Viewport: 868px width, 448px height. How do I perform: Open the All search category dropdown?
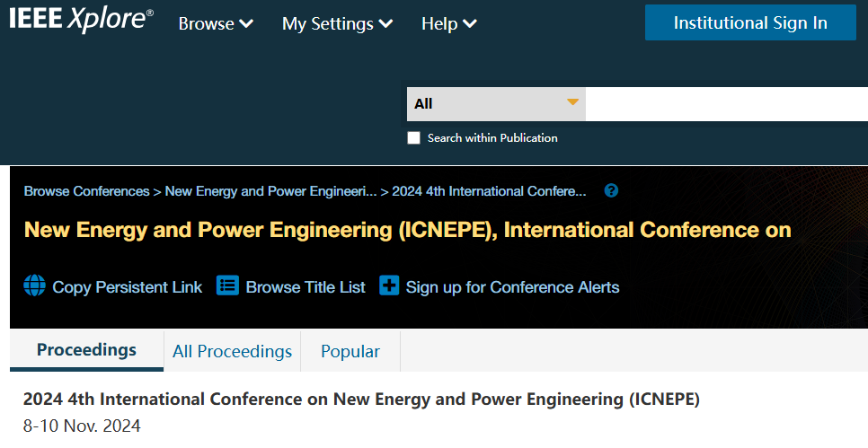496,104
